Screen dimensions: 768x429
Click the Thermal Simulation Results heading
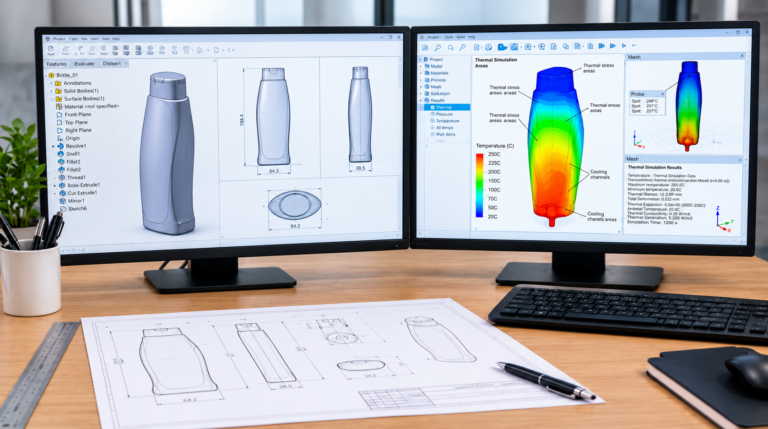[x=654, y=167]
